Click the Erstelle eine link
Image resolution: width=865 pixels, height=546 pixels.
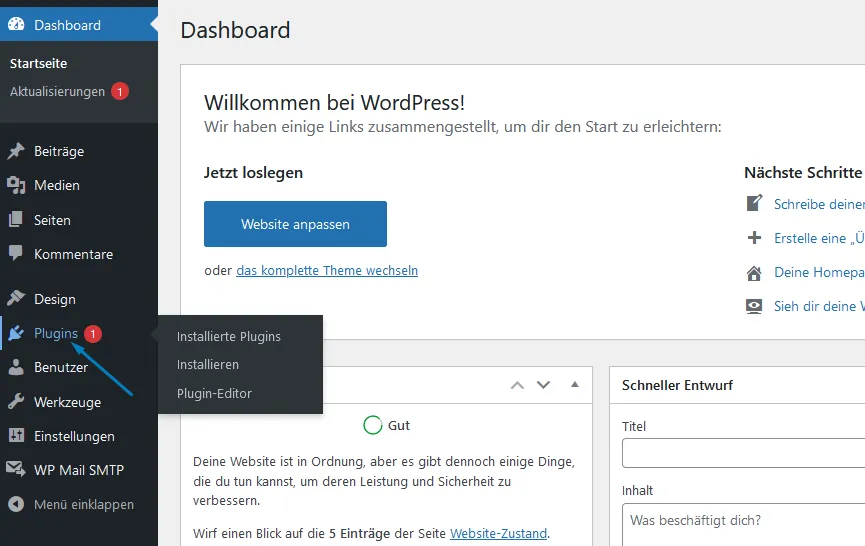click(819, 238)
